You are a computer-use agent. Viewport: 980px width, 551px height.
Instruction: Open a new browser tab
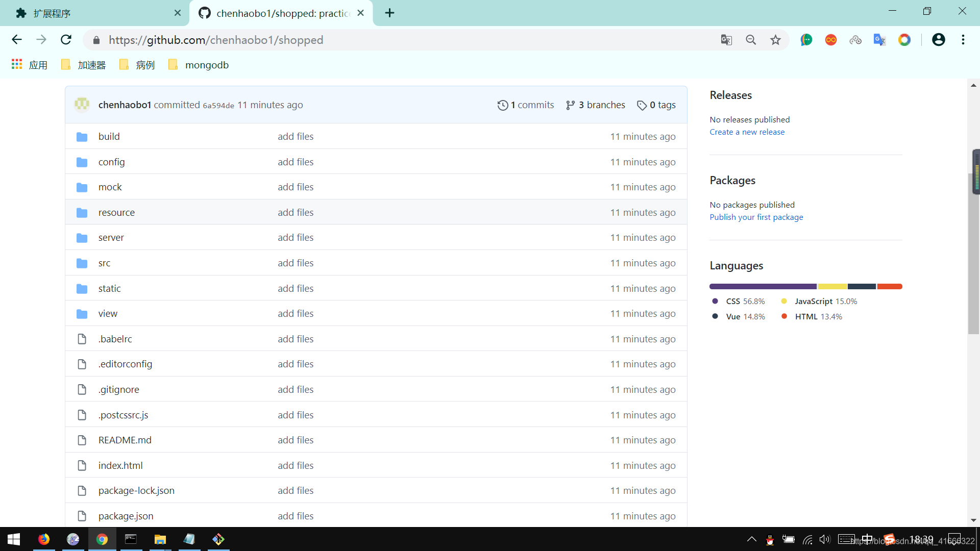tap(389, 13)
